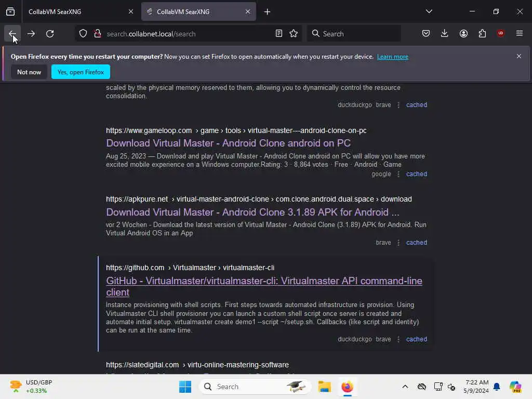This screenshot has width=532, height=399.
Task: Click the muted volume tray icon
Action: tap(451, 387)
